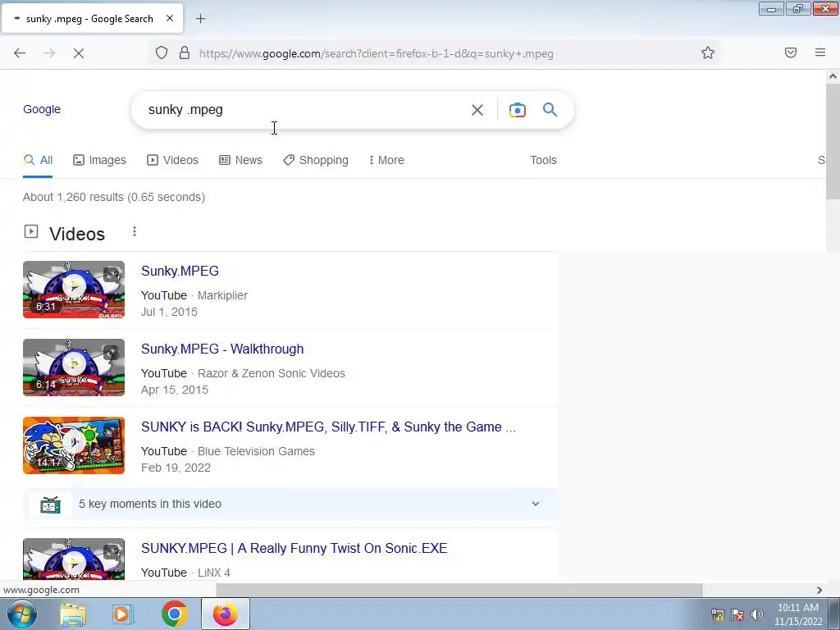Open SUNKY is BACK! video link
The width and height of the screenshot is (840, 630).
point(328,427)
